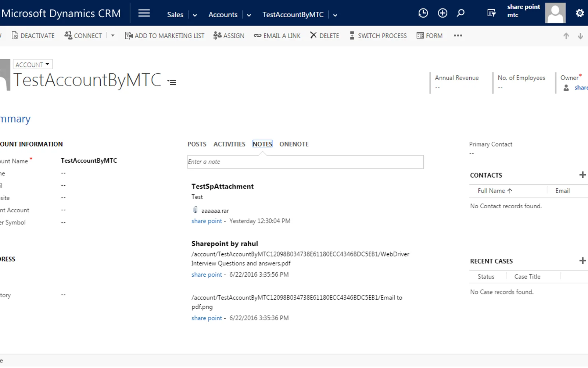Show more commands ellipsis
The height and width of the screenshot is (368, 588).
[x=458, y=36]
